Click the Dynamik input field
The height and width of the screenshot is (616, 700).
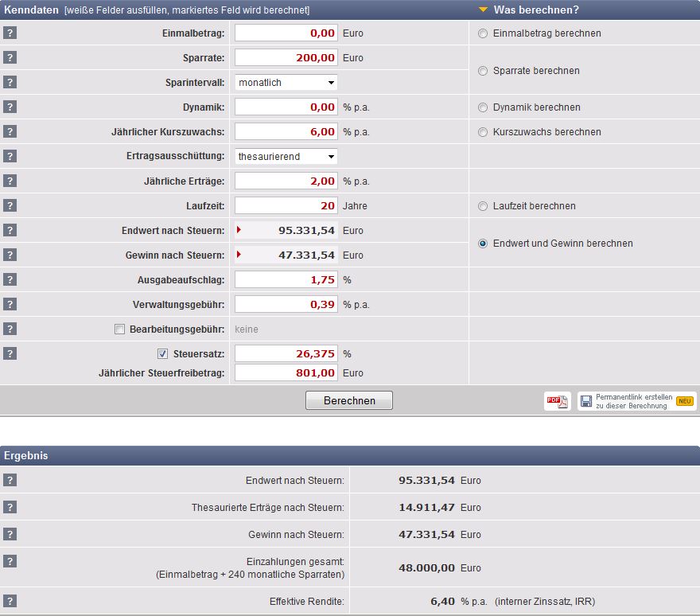[286, 107]
